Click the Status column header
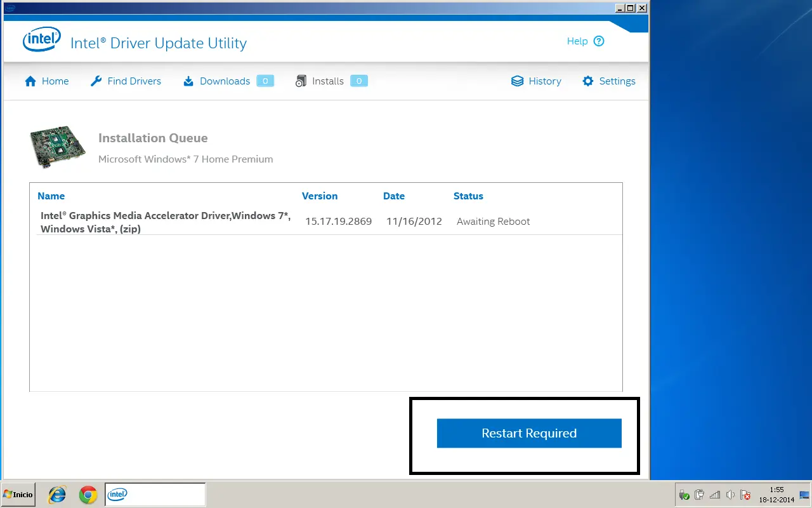This screenshot has width=812, height=508. 468,196
